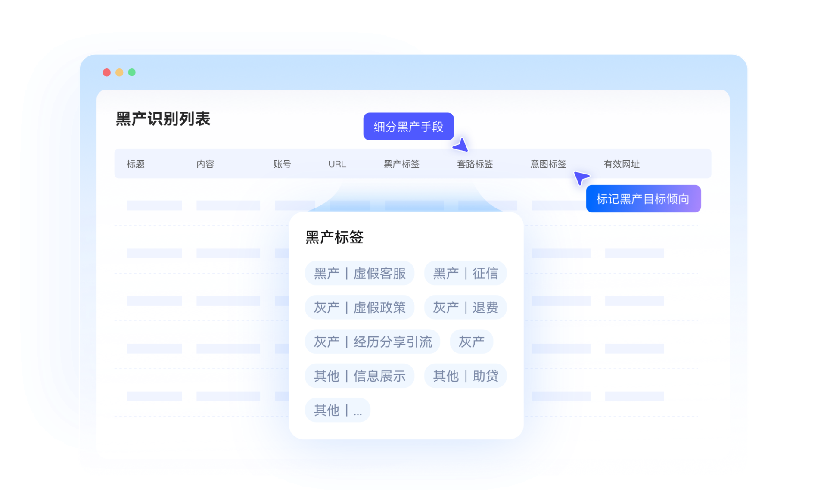Select the 其他|信息展示 tag
This screenshot has height=504, width=827.
(360, 376)
